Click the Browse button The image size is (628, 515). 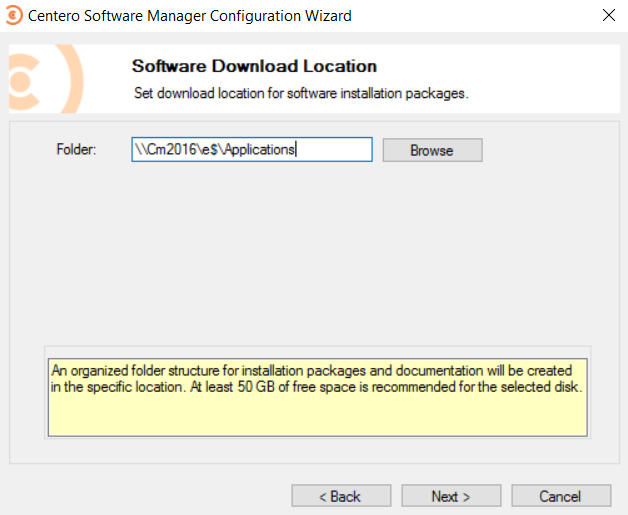pos(432,150)
